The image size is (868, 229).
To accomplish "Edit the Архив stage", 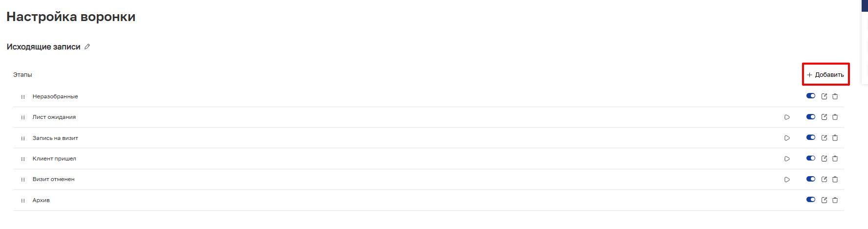I will coord(824,200).
